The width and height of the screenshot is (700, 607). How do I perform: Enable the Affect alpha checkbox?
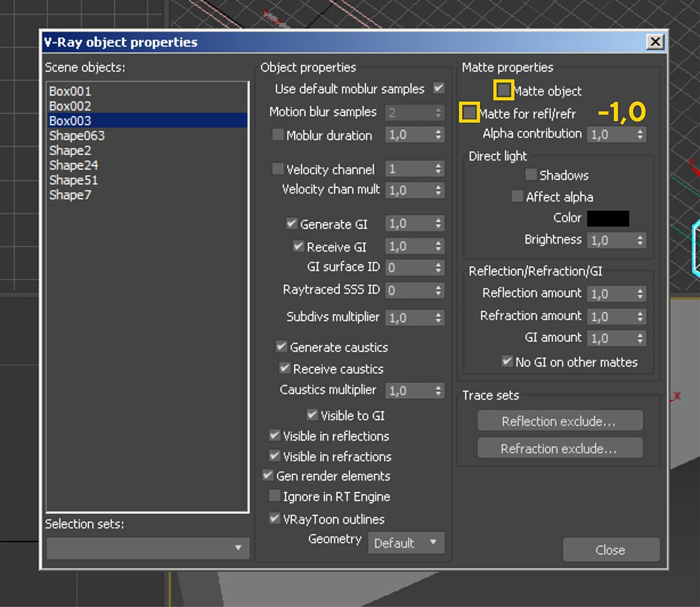click(x=517, y=196)
